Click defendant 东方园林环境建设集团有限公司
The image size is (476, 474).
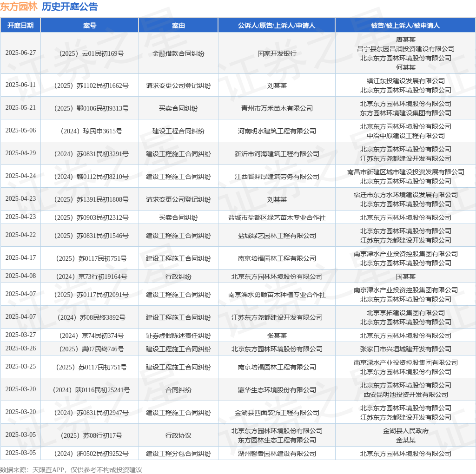(405, 113)
